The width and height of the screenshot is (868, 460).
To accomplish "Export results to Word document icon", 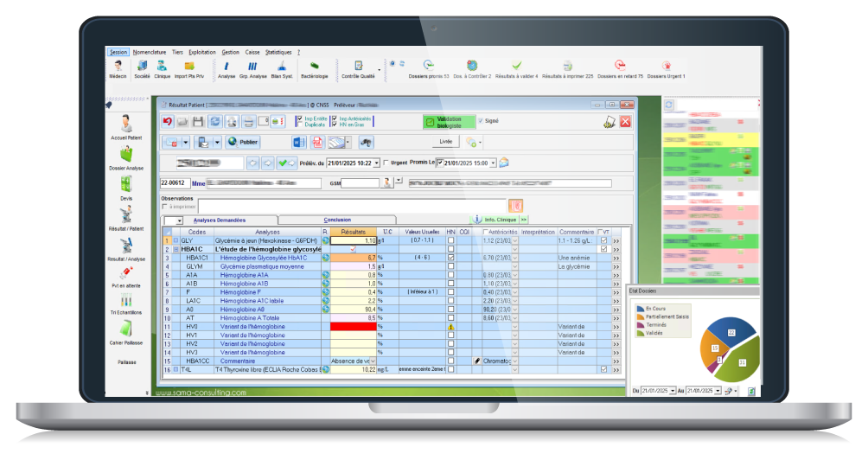I will (299, 142).
